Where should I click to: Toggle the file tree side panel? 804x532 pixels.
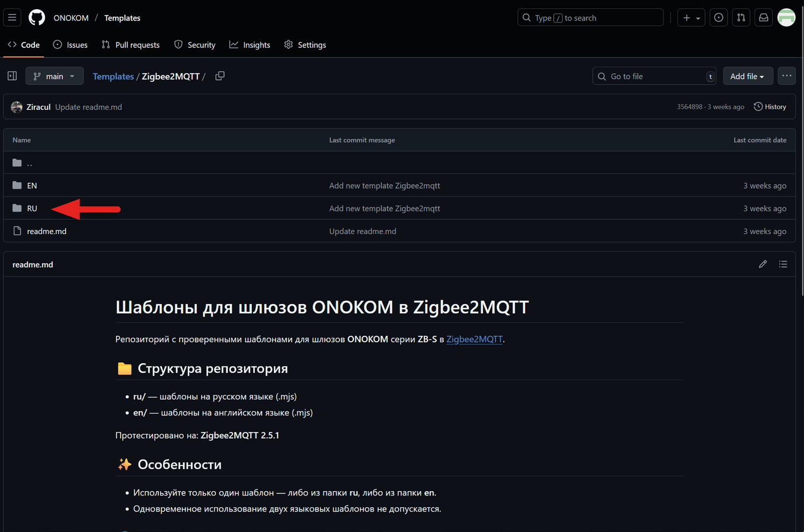click(x=12, y=76)
